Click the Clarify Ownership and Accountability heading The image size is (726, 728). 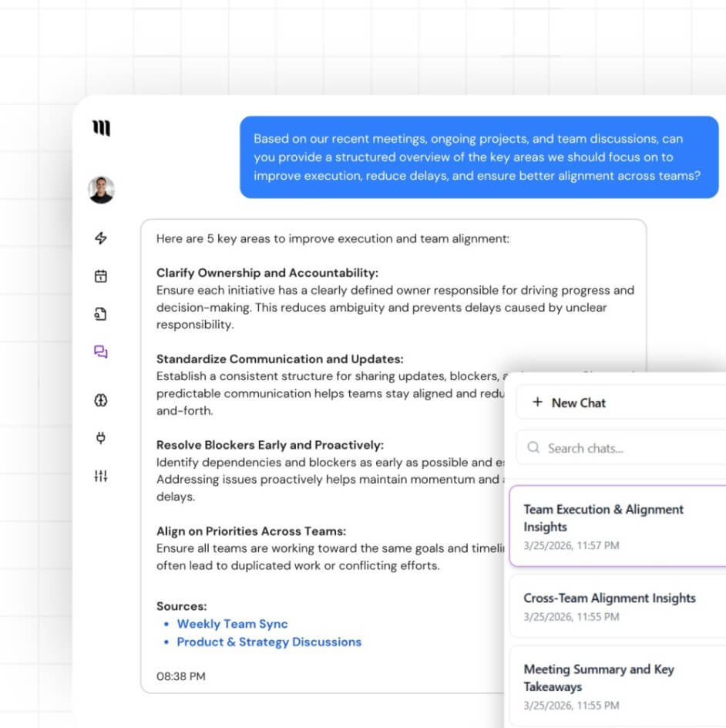[x=267, y=273]
